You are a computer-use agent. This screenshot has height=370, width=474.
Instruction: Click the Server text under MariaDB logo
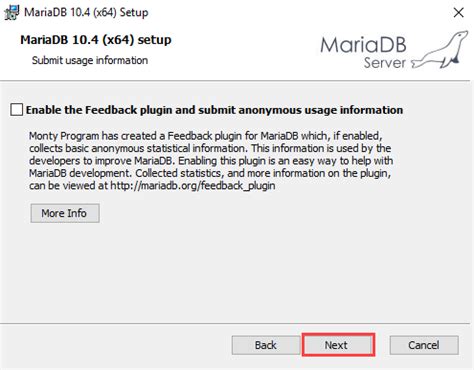[385, 63]
